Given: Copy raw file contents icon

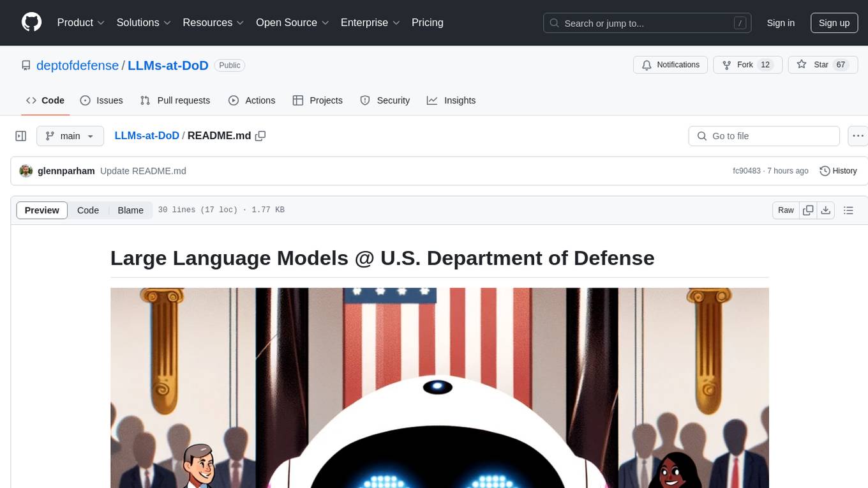Looking at the screenshot, I should point(808,210).
